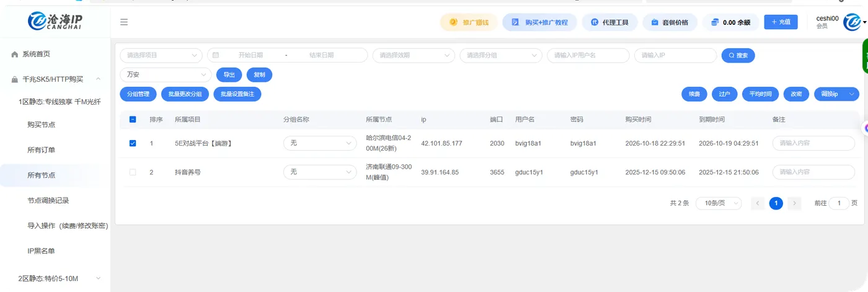Click the 购买+推广教程 button
The width and height of the screenshot is (868, 292).
coord(539,22)
